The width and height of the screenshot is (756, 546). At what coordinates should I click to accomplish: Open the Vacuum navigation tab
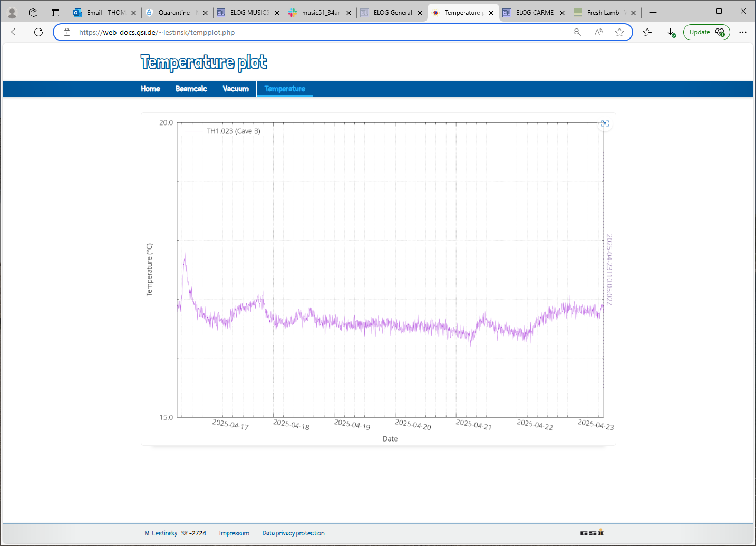[235, 89]
